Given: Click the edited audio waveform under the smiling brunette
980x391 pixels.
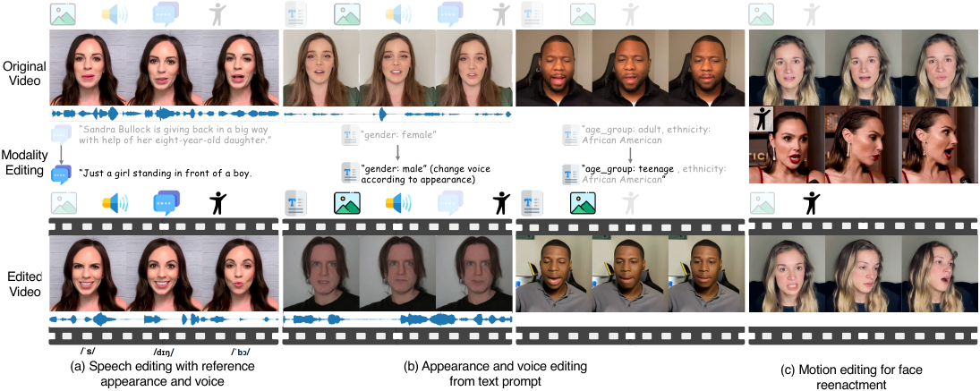Looking at the screenshot, I should pyautogui.click(x=164, y=319).
